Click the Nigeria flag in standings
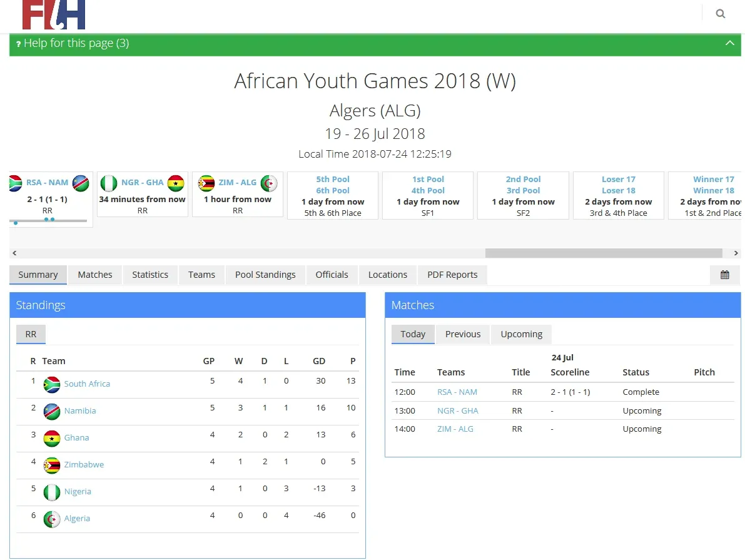 (x=52, y=492)
